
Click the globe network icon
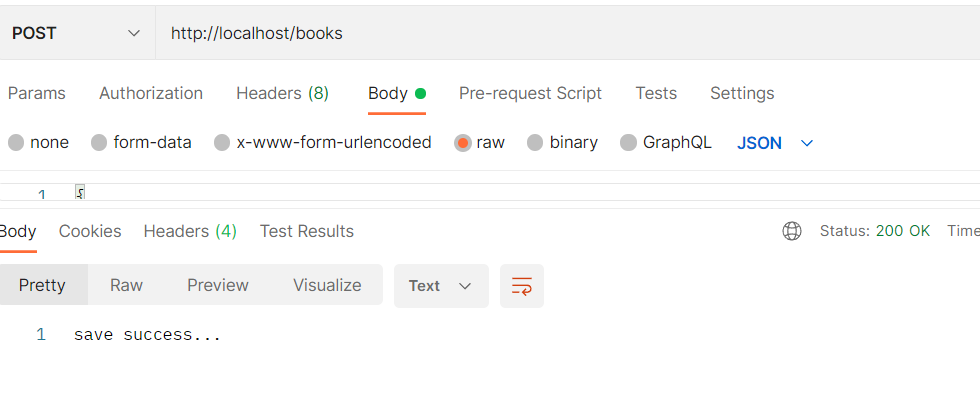(x=792, y=231)
